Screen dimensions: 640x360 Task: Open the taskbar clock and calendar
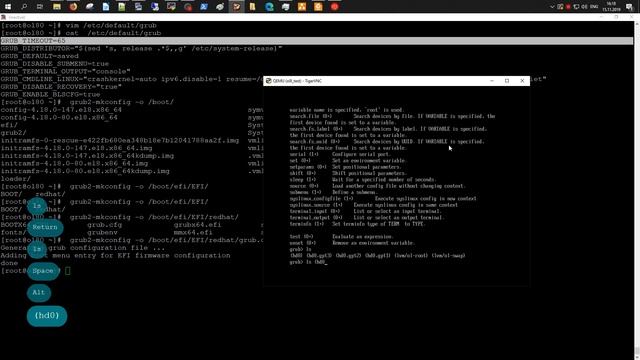pos(611,7)
